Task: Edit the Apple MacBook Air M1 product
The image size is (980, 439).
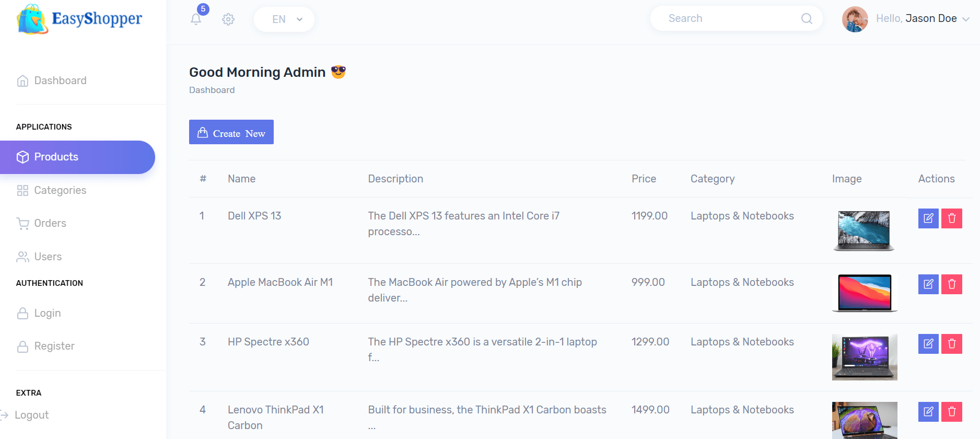Action: 928,284
